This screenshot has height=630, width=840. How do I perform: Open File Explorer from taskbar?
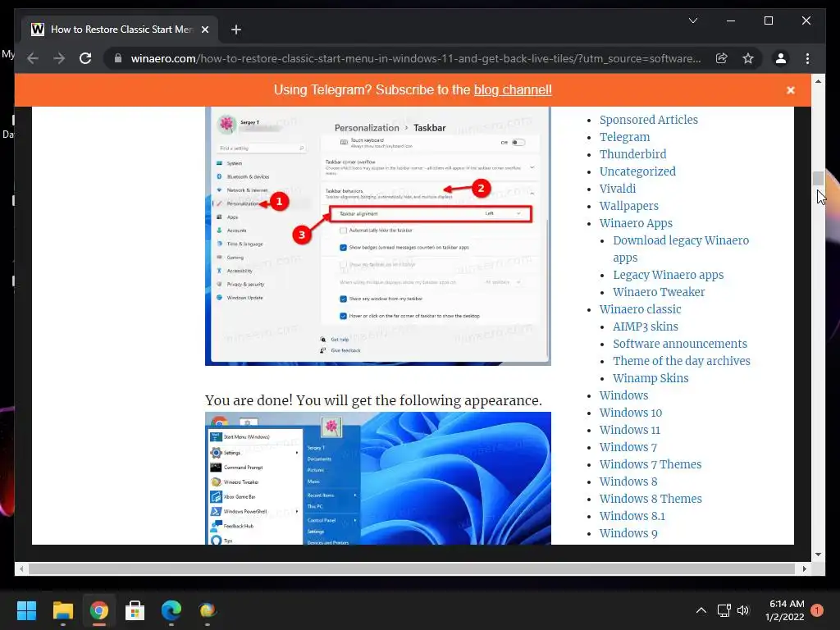click(x=62, y=610)
